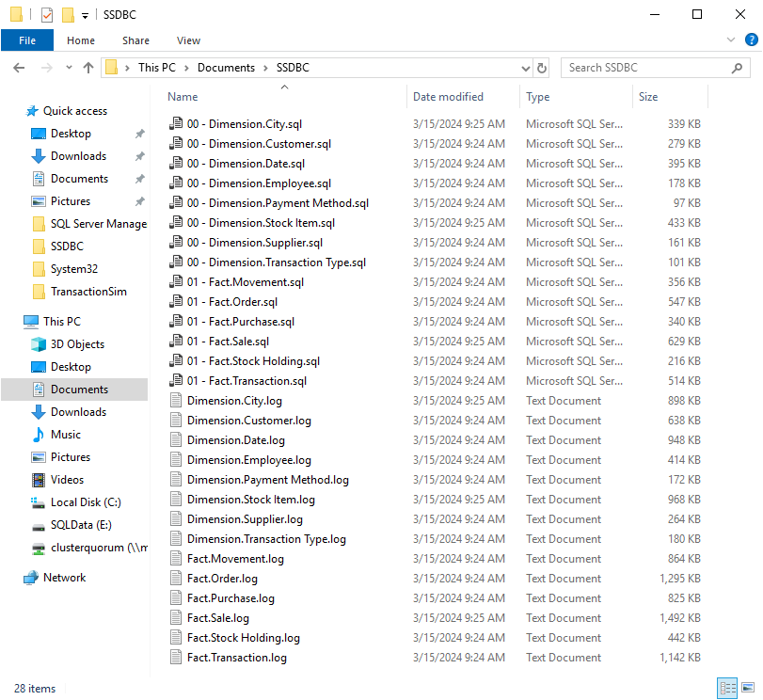Click the Properties icon in quick access toolbar

coord(47,15)
